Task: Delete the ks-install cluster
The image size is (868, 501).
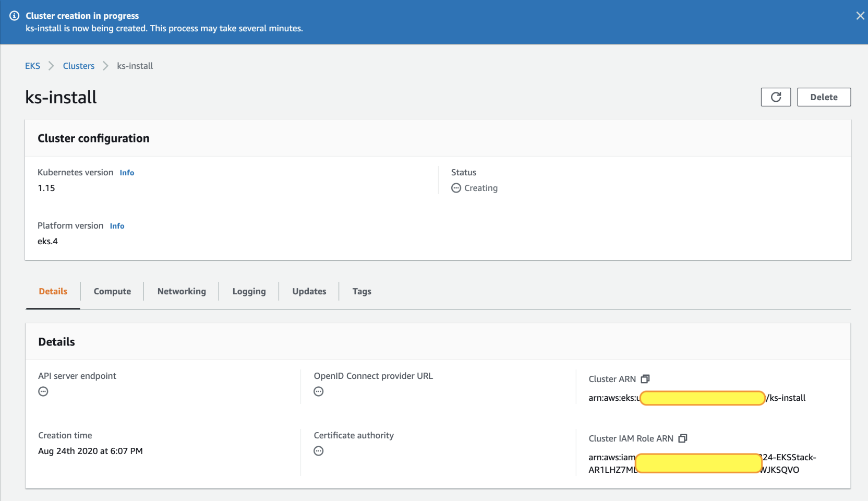Action: tap(824, 97)
